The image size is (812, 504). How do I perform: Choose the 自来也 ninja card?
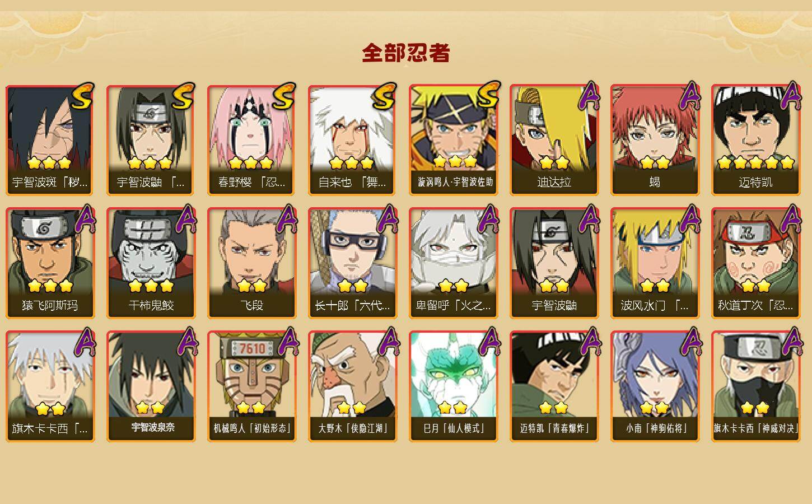click(x=353, y=140)
